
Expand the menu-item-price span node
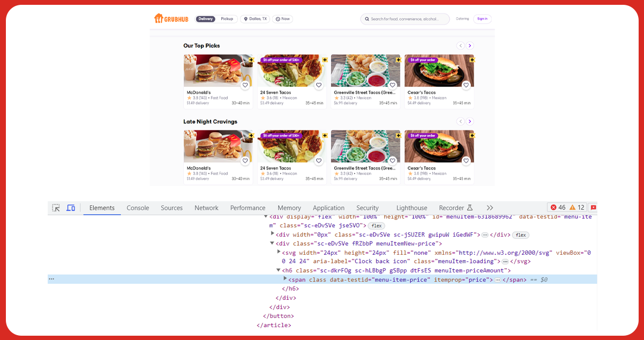pyautogui.click(x=285, y=279)
